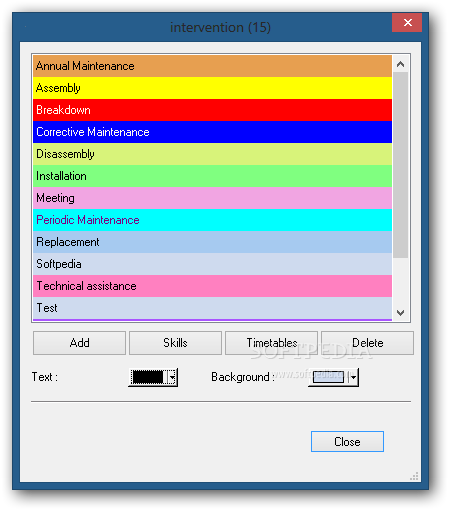Viewport: 449px width, 510px height.
Task: Open the Background color dropdown arrow
Action: (x=353, y=377)
